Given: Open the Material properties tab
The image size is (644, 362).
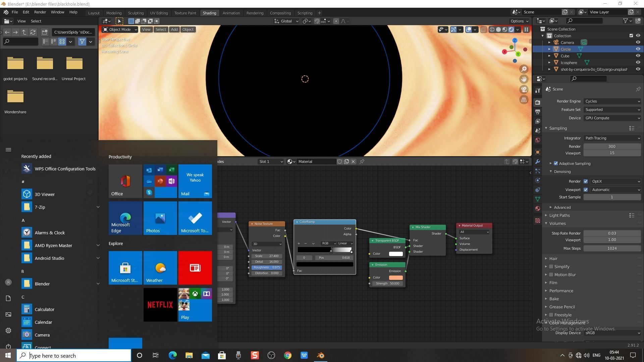Looking at the screenshot, I should coord(538,208).
